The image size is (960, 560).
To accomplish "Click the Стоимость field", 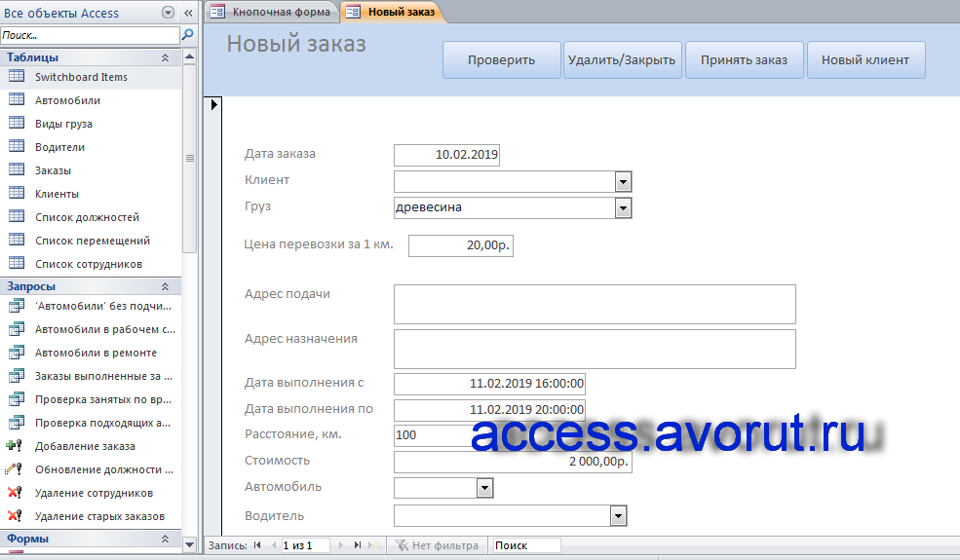I will click(513, 462).
